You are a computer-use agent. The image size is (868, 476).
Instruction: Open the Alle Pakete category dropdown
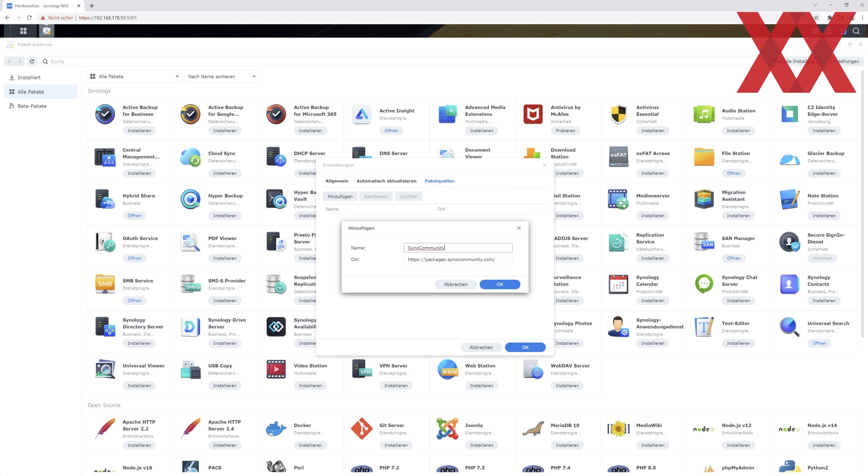pos(135,76)
